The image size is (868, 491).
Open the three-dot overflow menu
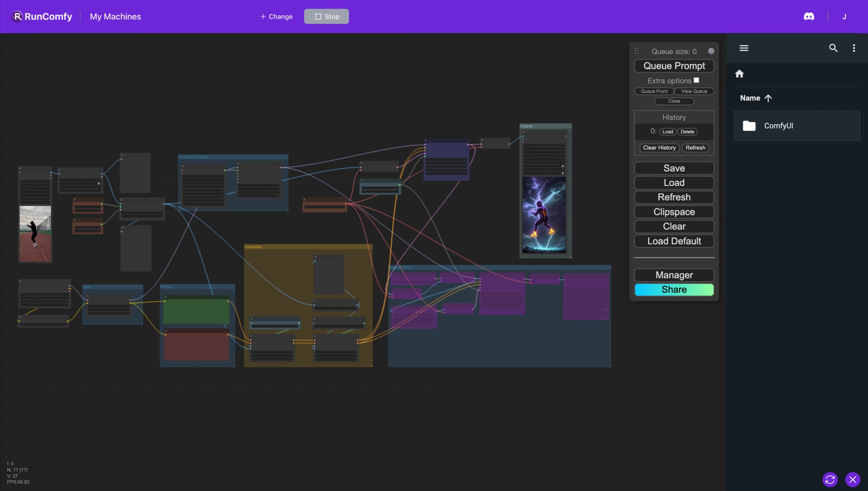pyautogui.click(x=854, y=48)
